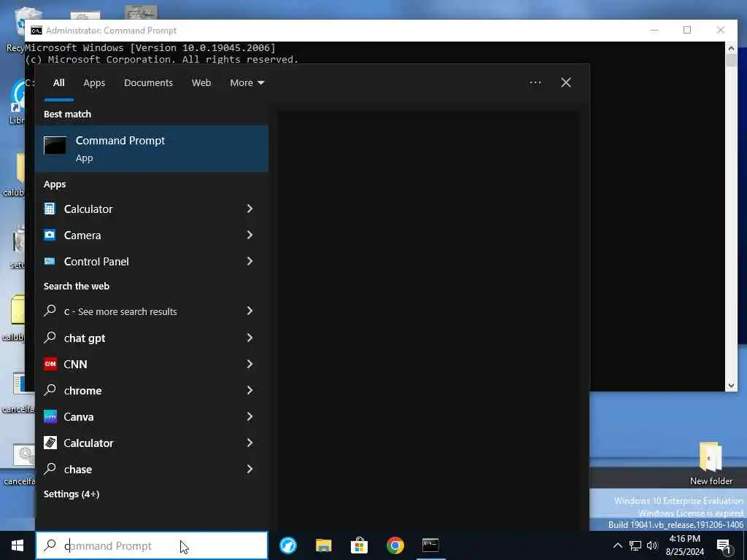Open the network status tray icon
The width and height of the screenshot is (747, 560).
[635, 545]
